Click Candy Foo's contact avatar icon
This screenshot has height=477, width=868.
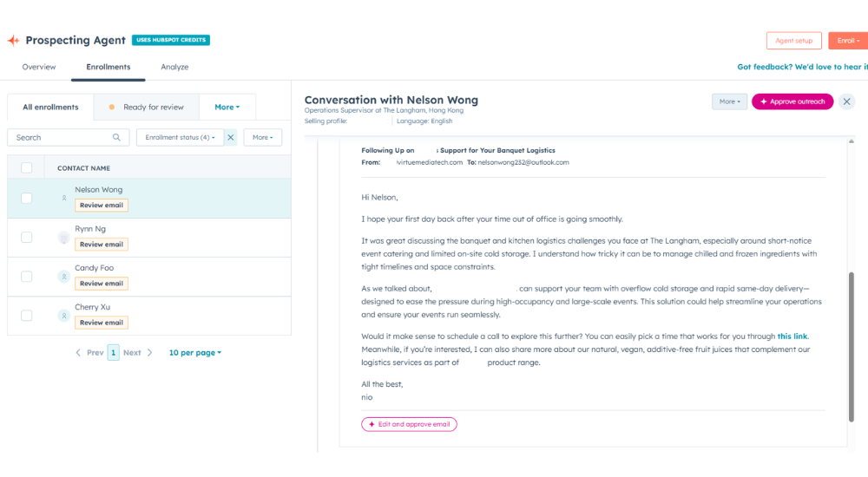pos(63,277)
